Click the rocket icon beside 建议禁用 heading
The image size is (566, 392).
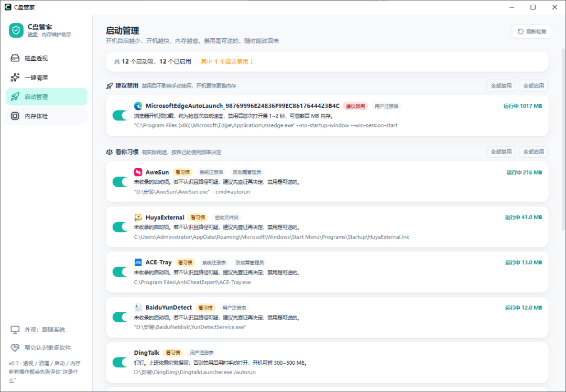pos(110,86)
